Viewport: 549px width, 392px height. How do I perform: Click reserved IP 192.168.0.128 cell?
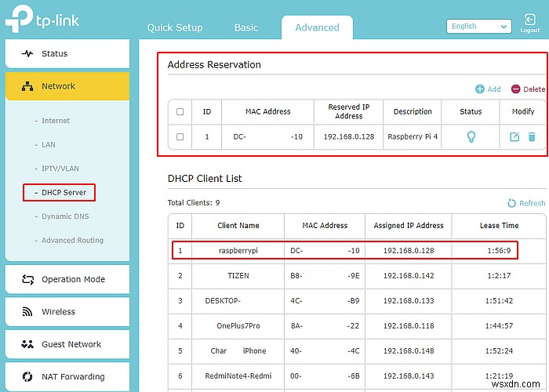[349, 136]
